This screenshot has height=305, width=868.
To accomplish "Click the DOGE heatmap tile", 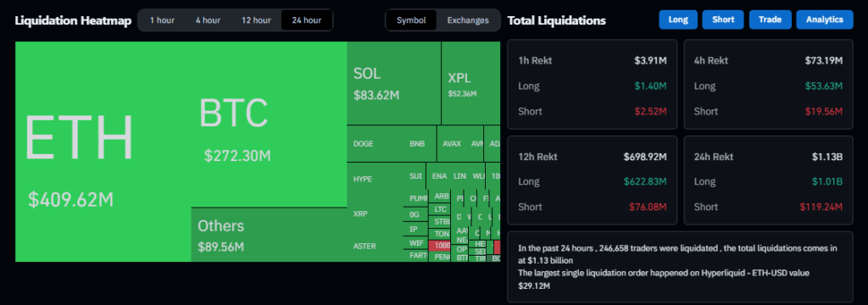I will 376,144.
